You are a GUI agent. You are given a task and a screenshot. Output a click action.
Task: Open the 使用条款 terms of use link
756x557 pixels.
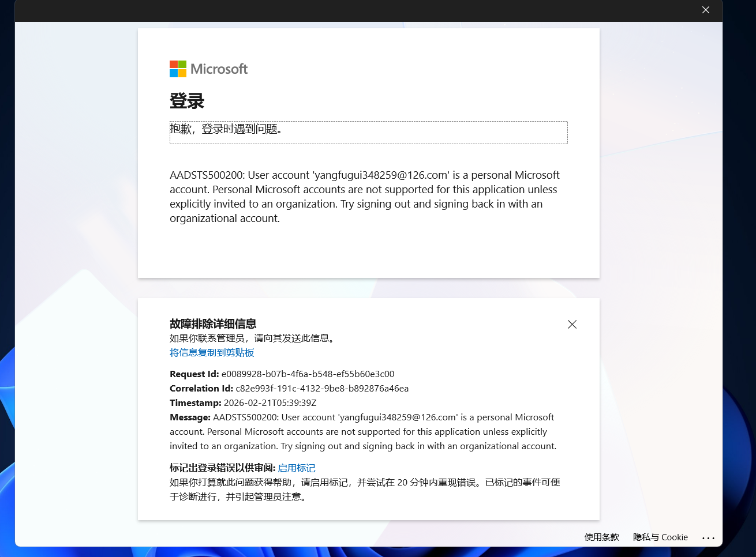click(x=601, y=537)
